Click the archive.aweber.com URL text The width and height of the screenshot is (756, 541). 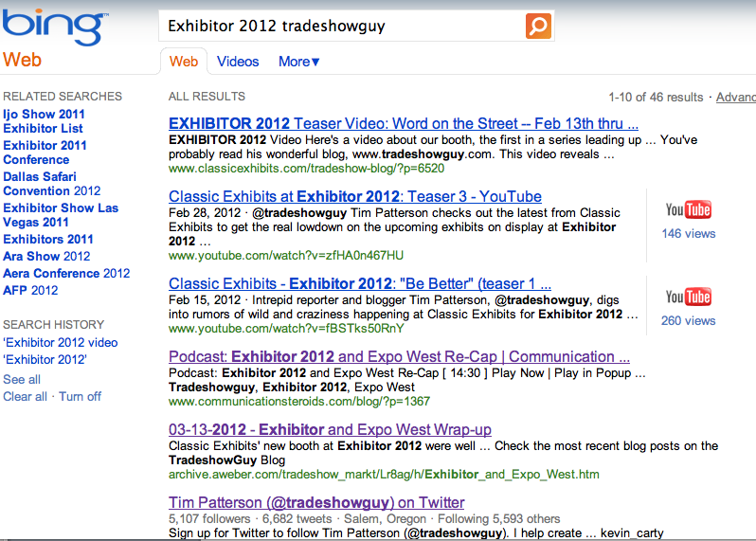pos(384,475)
